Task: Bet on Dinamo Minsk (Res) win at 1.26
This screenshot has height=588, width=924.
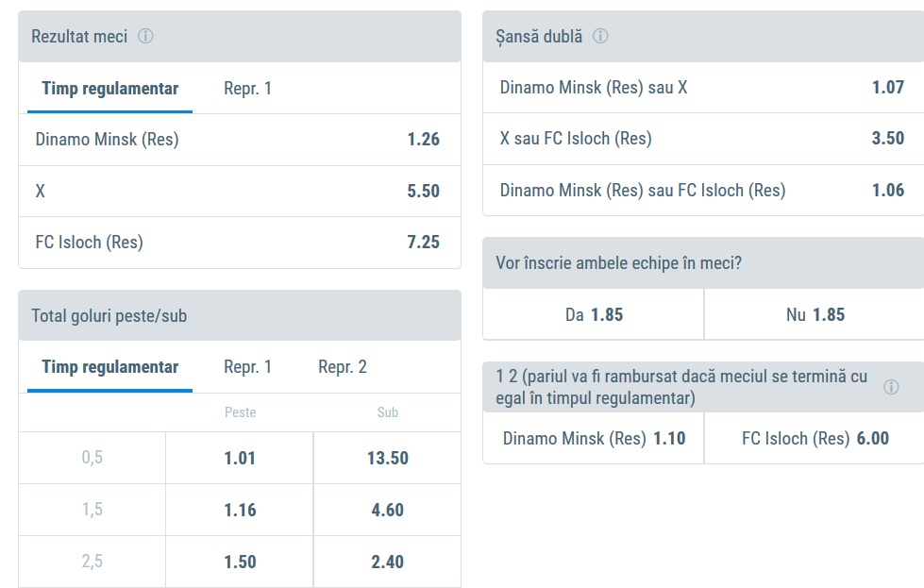Action: (x=239, y=140)
